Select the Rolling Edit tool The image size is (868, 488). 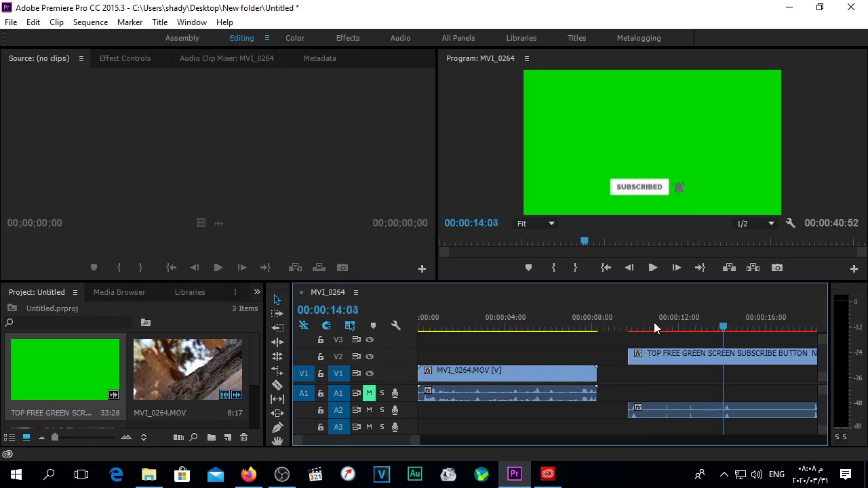(x=277, y=342)
